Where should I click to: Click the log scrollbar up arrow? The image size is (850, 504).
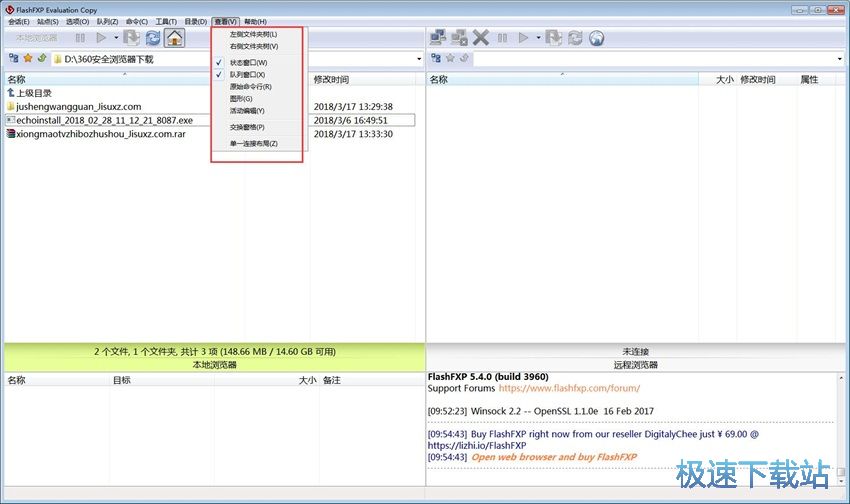841,378
